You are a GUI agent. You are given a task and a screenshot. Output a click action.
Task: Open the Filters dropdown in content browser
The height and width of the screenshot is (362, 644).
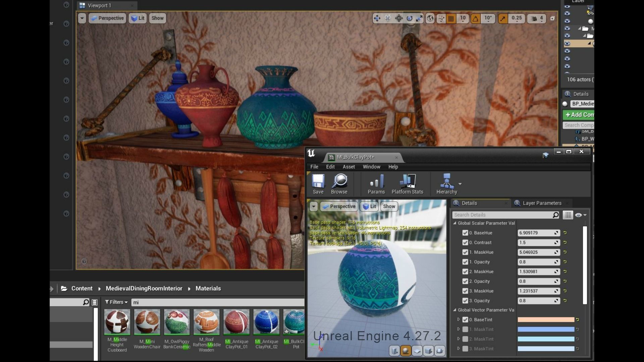[116, 302]
